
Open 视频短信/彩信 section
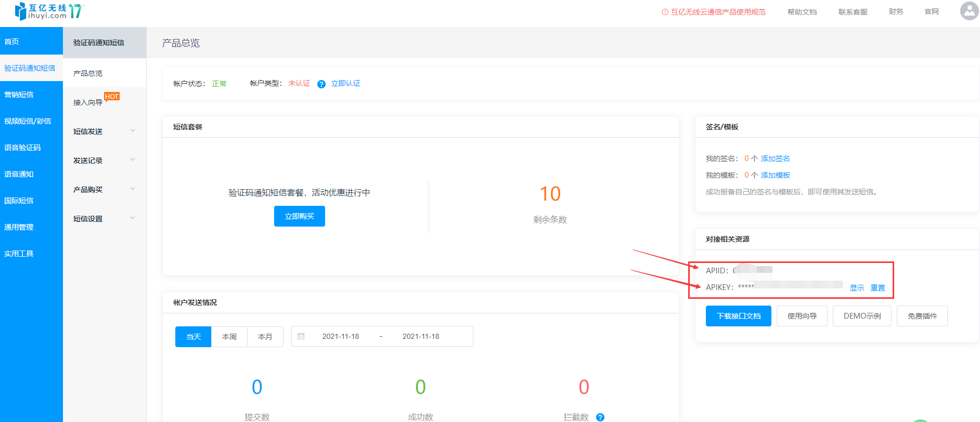(31, 121)
